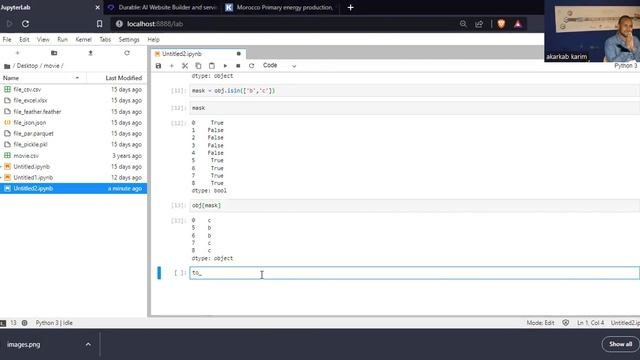Go to root folder icon in breadcrumb

tap(7, 66)
